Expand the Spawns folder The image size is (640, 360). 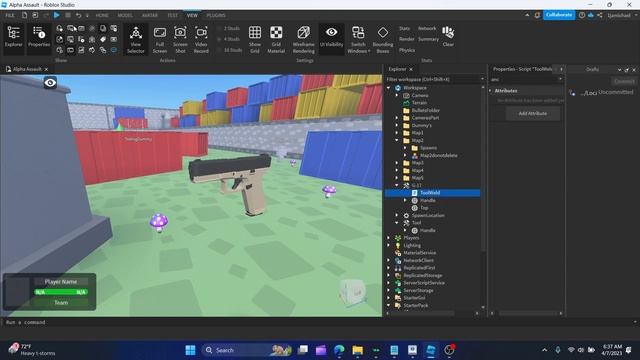click(405, 148)
